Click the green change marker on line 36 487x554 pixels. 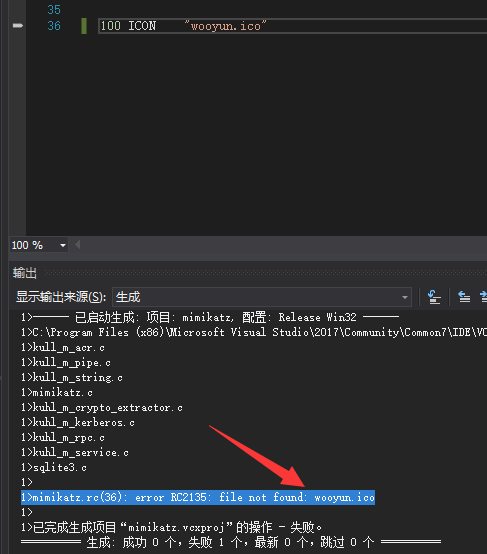pyautogui.click(x=84, y=26)
